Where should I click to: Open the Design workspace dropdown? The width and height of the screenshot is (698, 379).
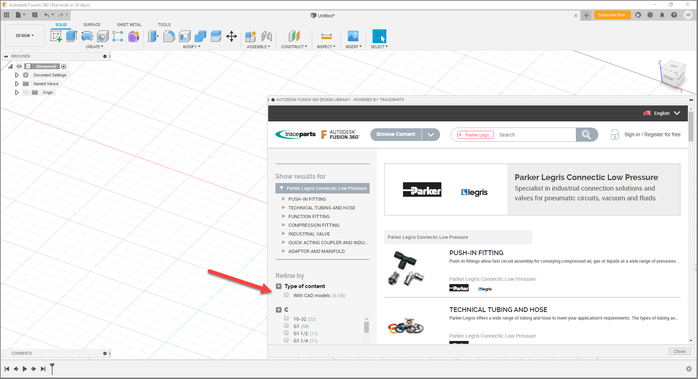pyautogui.click(x=25, y=36)
